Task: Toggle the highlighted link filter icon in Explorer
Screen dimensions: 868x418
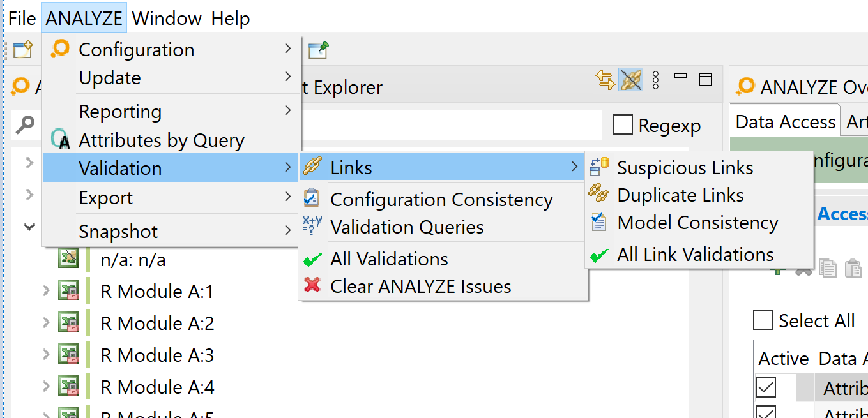Action: 630,80
